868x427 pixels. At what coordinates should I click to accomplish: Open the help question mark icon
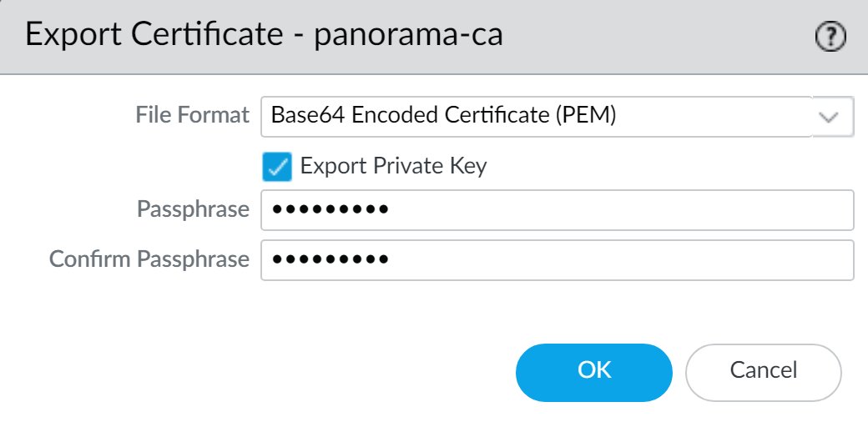click(x=830, y=37)
